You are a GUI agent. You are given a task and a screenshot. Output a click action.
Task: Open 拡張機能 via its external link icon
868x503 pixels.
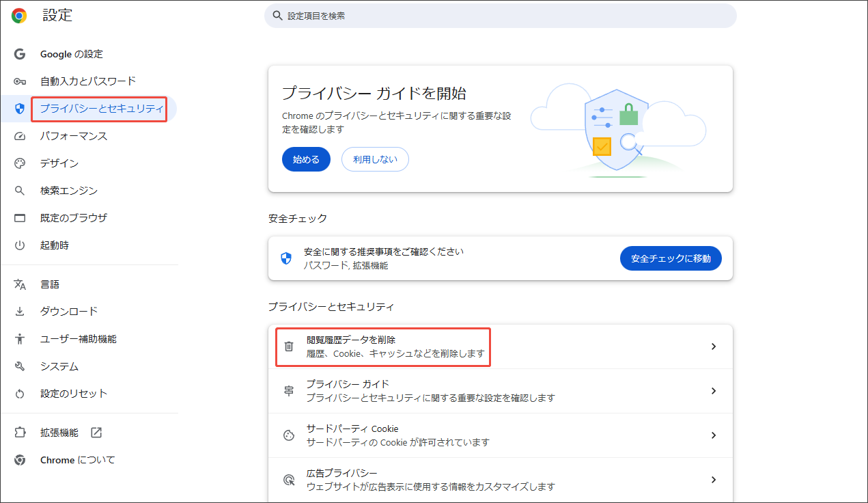click(x=95, y=432)
